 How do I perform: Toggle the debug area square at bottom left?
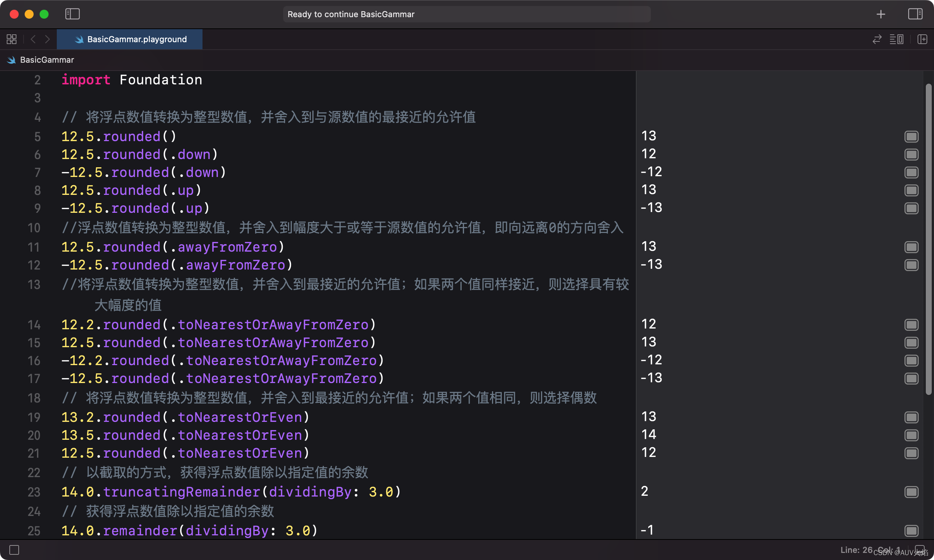[x=14, y=550]
